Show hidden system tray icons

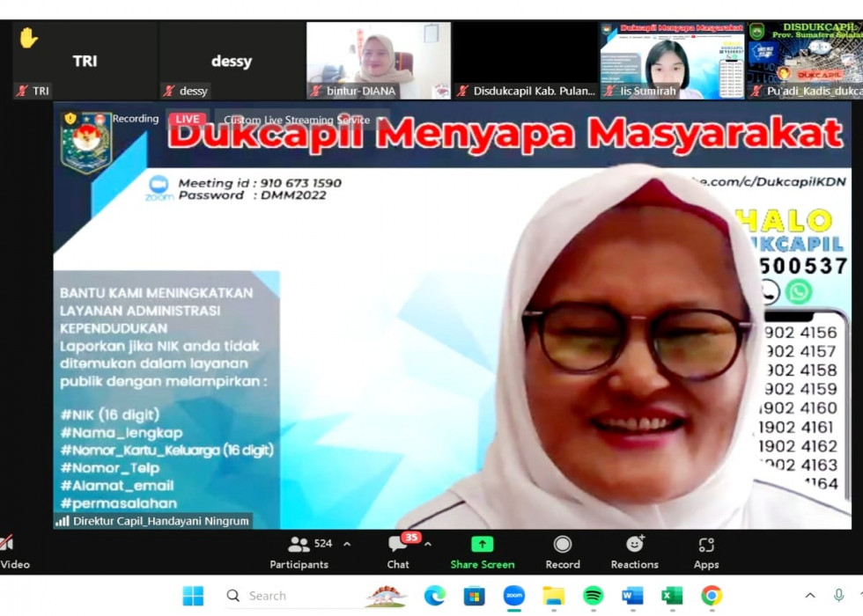pyautogui.click(x=809, y=596)
